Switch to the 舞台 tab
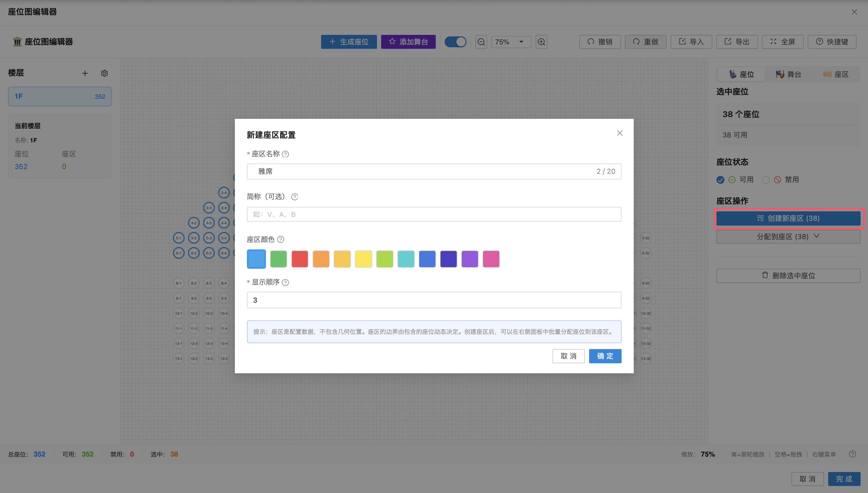Viewport: 868px width, 493px height. pyautogui.click(x=788, y=74)
